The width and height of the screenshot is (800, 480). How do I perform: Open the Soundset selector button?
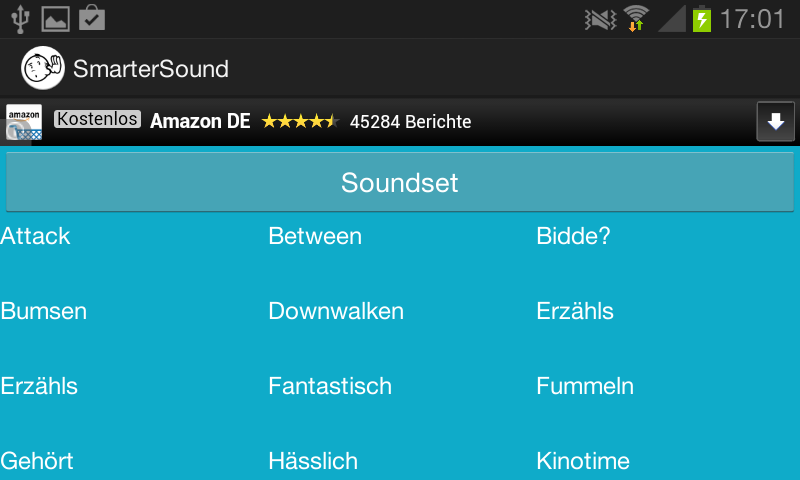399,182
